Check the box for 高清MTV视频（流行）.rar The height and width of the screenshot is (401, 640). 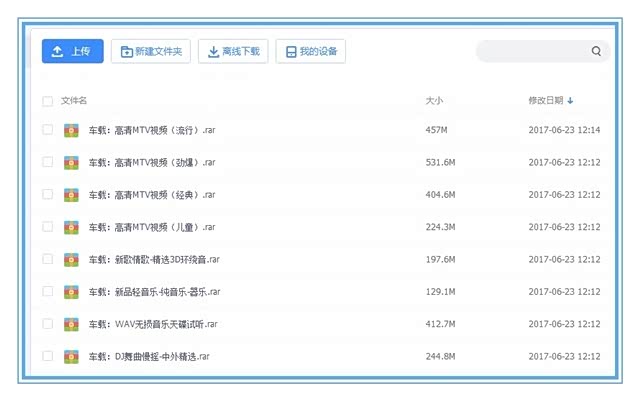47,130
